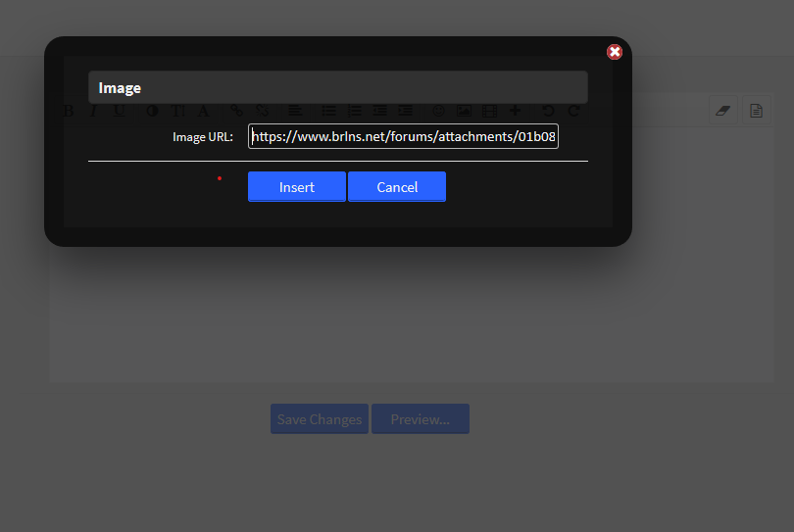Open the font size tool

tap(177, 111)
